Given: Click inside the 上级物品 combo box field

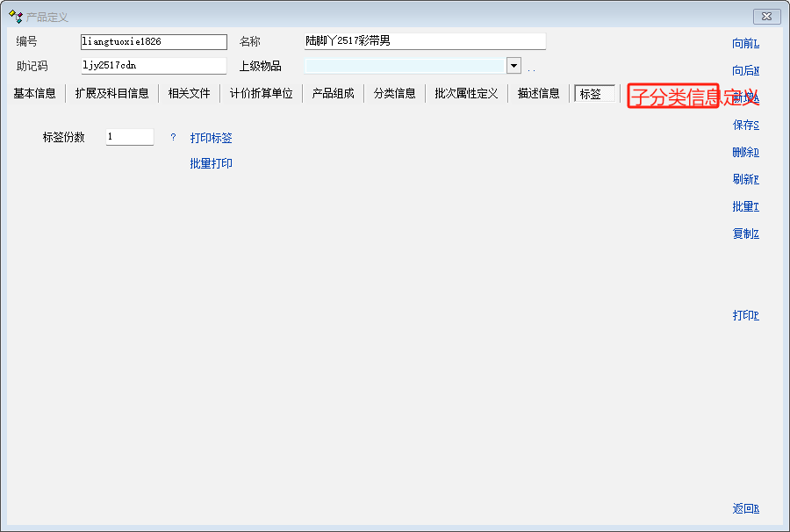Looking at the screenshot, I should (404, 66).
